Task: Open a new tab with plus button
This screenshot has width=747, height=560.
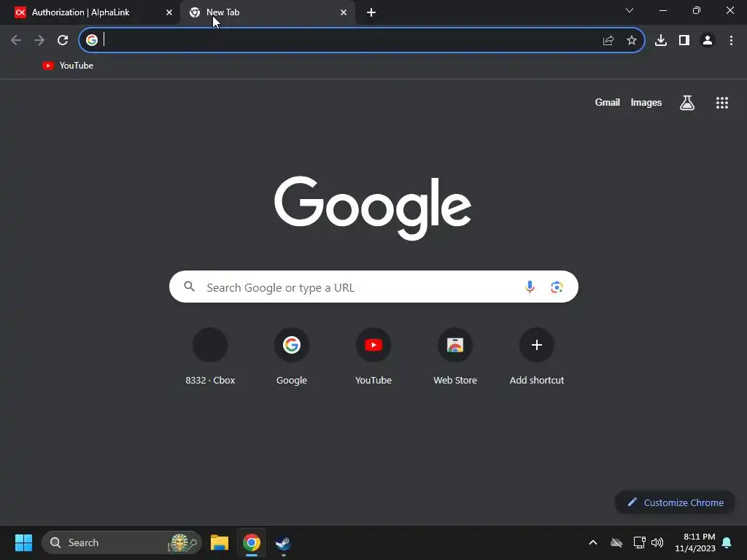Action: (x=371, y=12)
